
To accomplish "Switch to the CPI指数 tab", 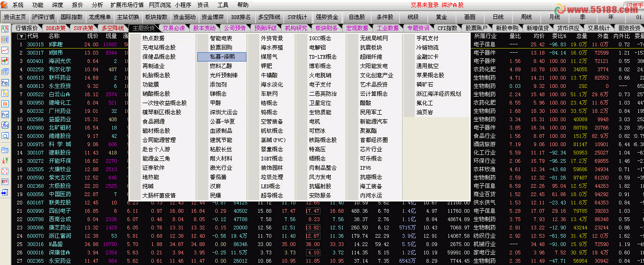I will pyautogui.click(x=447, y=28).
